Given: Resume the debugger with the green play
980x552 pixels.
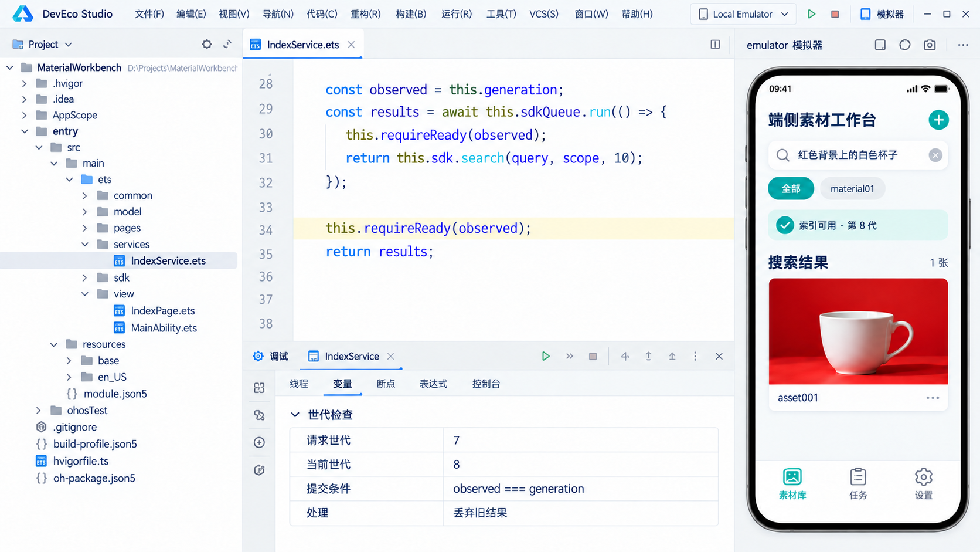Looking at the screenshot, I should (x=546, y=356).
